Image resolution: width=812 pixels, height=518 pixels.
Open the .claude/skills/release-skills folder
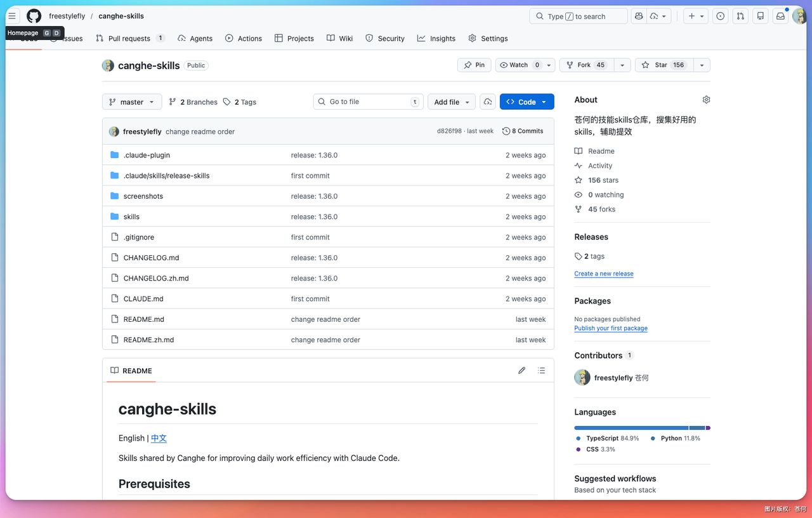click(x=166, y=175)
